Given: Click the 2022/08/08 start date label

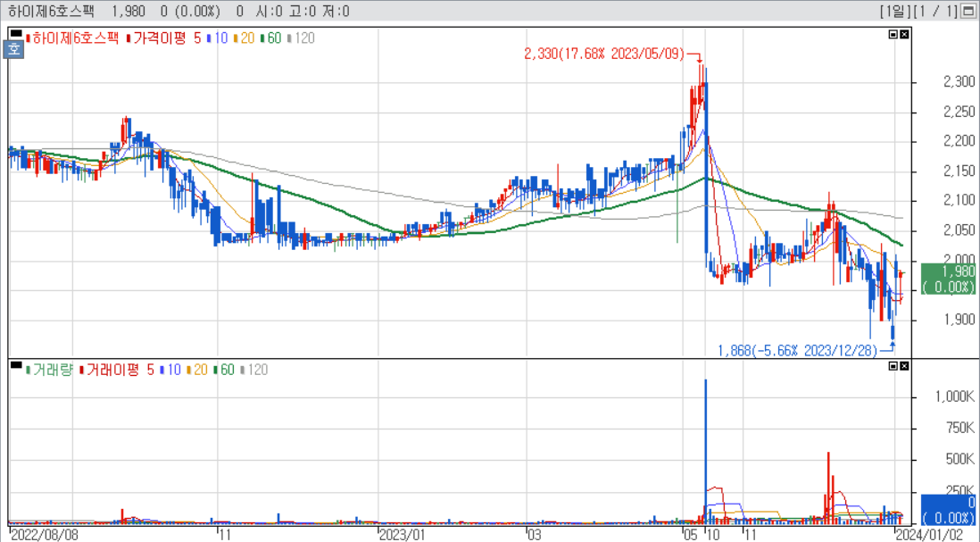Looking at the screenshot, I should [x=45, y=535].
